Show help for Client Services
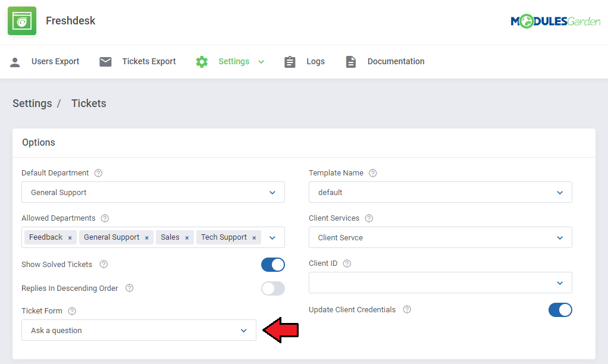The width and height of the screenshot is (608, 364). tap(369, 218)
